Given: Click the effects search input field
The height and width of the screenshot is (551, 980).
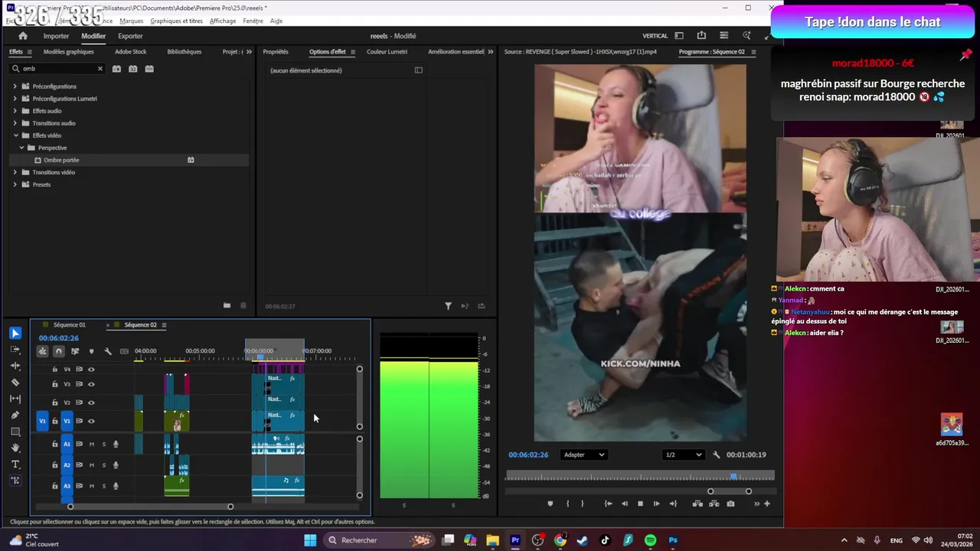Looking at the screenshot, I should click(x=56, y=69).
